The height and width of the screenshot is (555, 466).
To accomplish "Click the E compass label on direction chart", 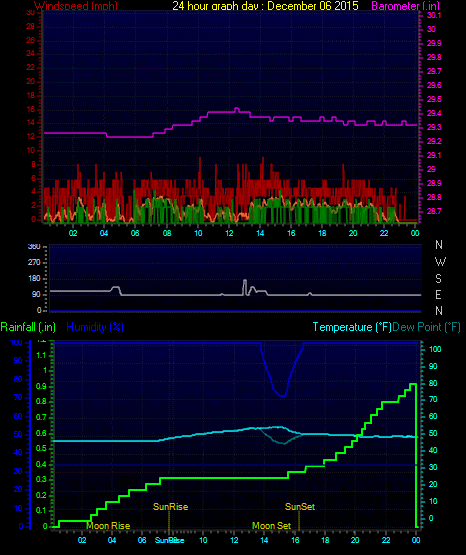I will [438, 294].
